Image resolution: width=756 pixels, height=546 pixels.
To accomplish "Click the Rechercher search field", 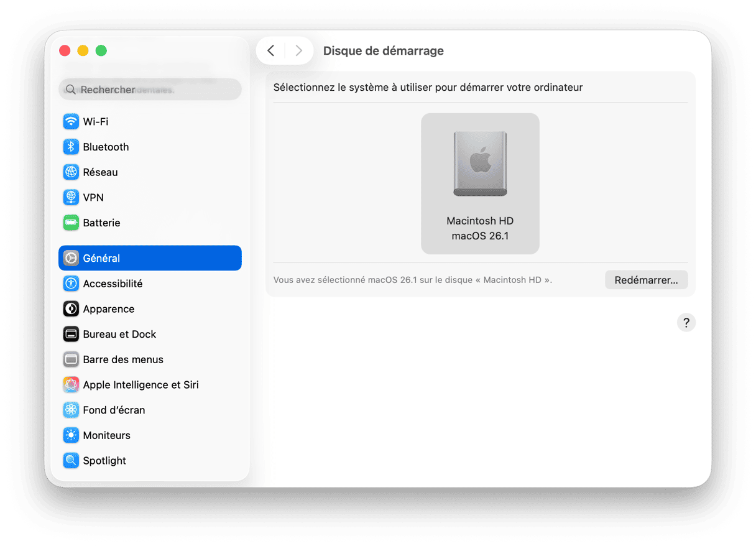I will pyautogui.click(x=150, y=90).
